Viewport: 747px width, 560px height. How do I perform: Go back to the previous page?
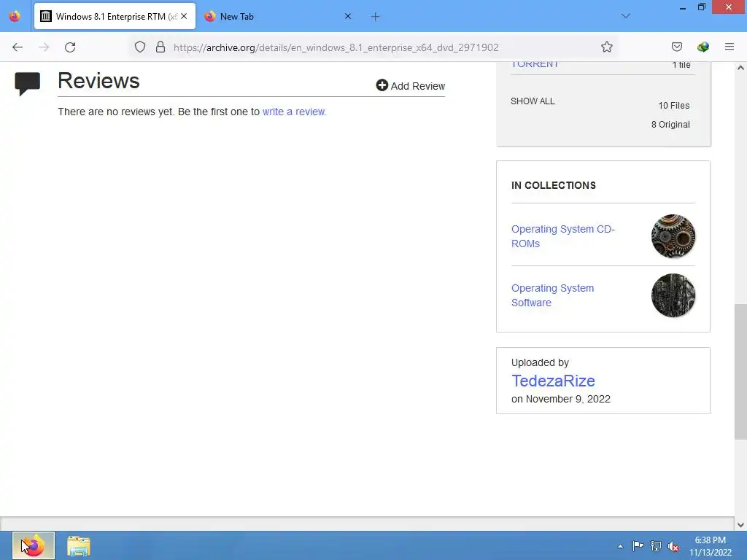coord(18,47)
